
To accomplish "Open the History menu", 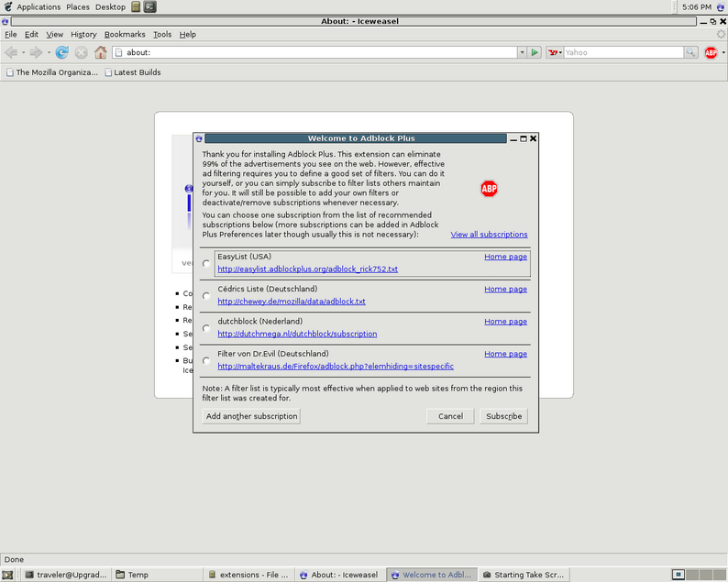I will click(83, 34).
